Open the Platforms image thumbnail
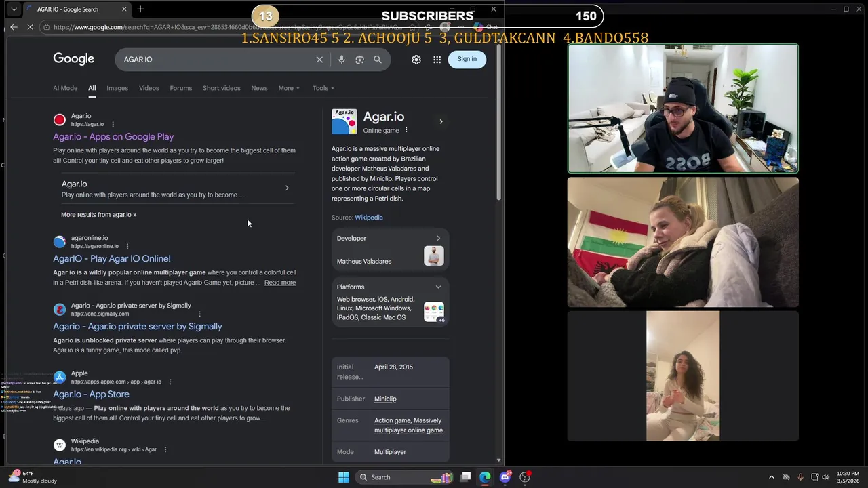868x488 pixels. 434,312
